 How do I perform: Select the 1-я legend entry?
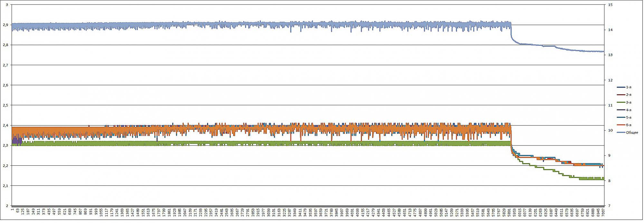(628, 87)
